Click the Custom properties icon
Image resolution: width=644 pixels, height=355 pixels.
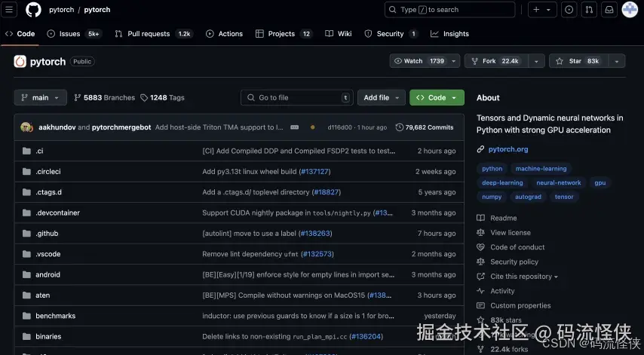pyautogui.click(x=480, y=305)
